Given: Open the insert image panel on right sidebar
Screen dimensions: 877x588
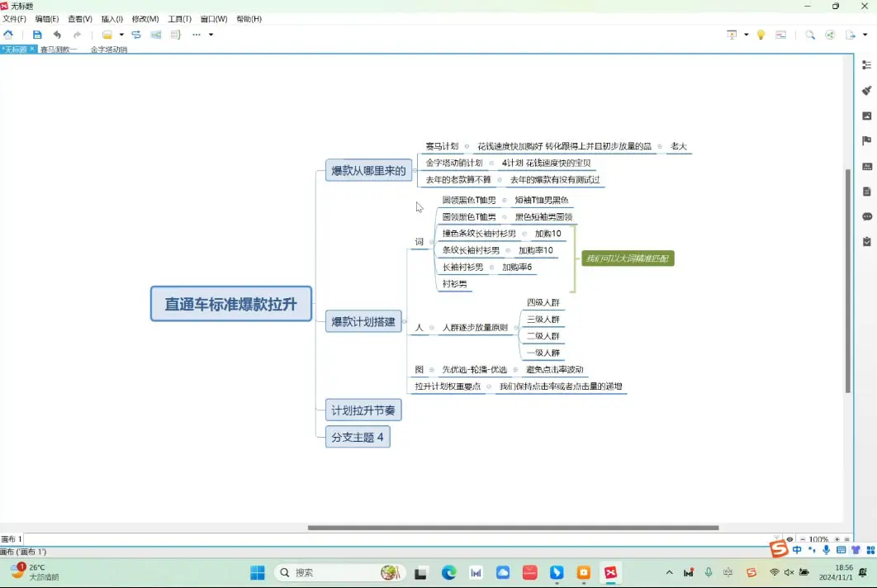Looking at the screenshot, I should 866,116.
